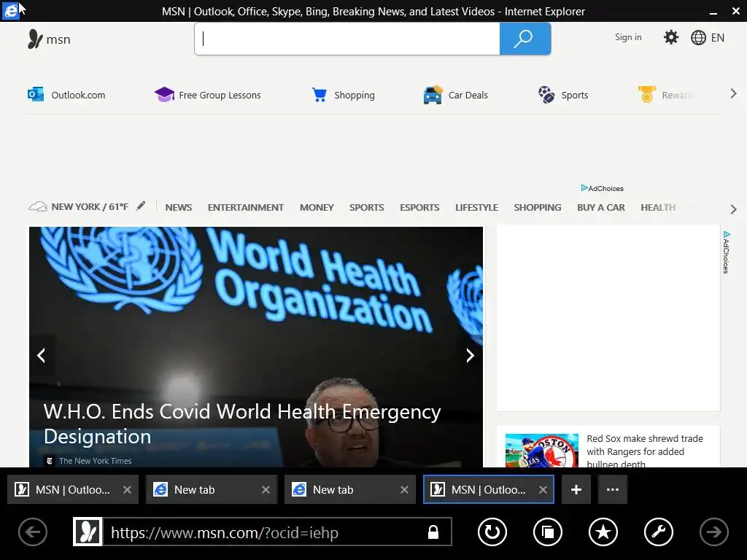Viewport: 747px width, 560px height.
Task: Click the vertical AdChoices label beside the ad
Action: click(726, 252)
